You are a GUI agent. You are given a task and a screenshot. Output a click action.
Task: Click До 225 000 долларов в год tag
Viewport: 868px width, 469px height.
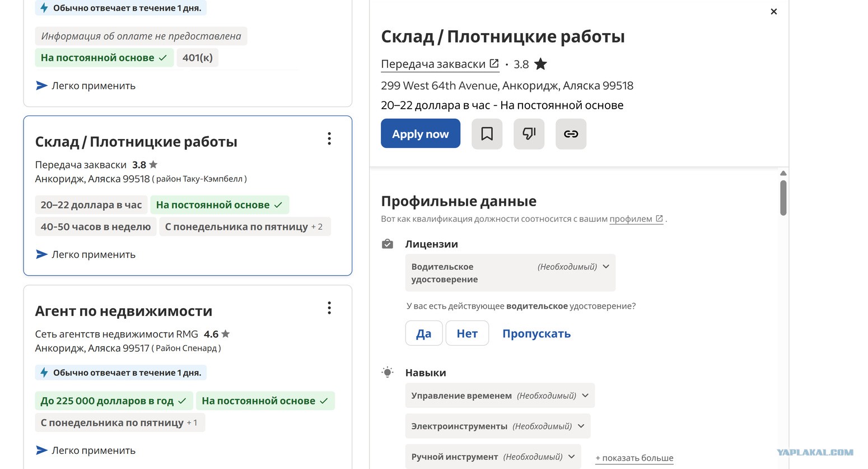pyautogui.click(x=114, y=401)
